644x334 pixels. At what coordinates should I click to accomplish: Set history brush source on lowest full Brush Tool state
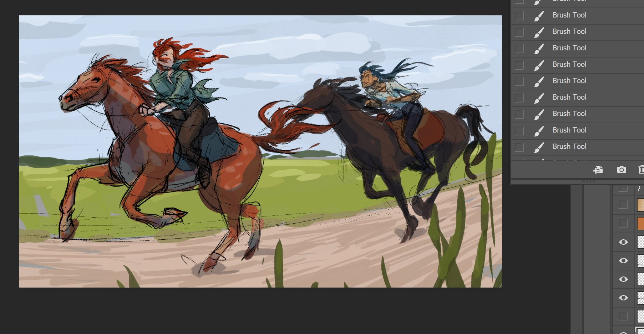pos(519,147)
